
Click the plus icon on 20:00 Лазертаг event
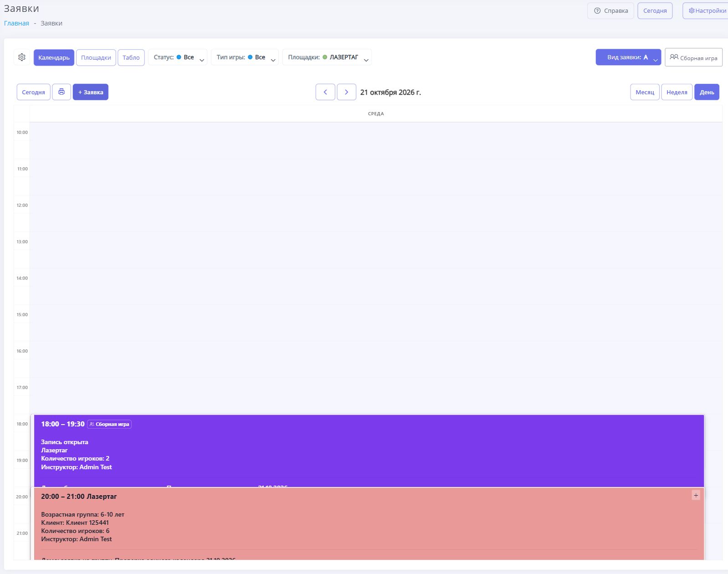coord(696,495)
